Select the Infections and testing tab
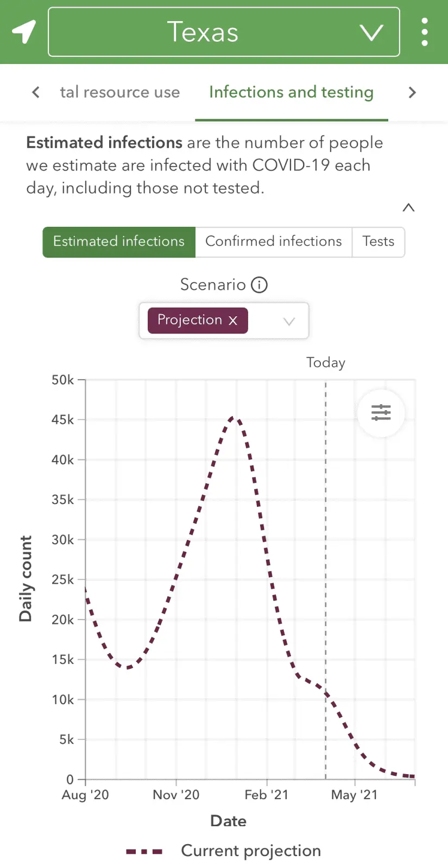 point(291,92)
